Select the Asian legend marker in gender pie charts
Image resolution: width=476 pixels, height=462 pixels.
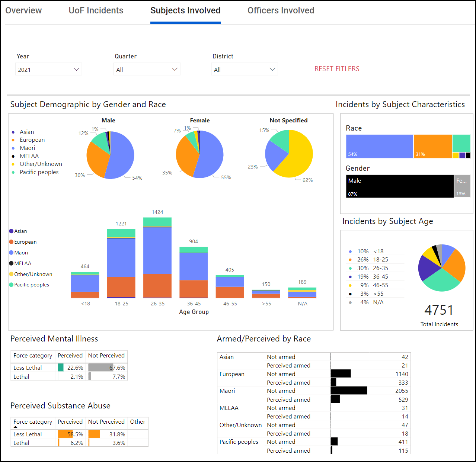(13, 132)
